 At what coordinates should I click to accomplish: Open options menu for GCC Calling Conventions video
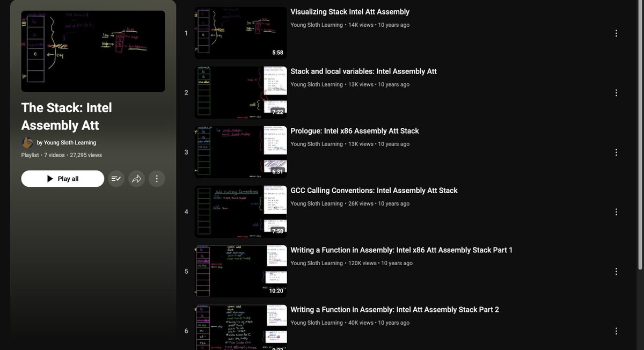(x=616, y=212)
